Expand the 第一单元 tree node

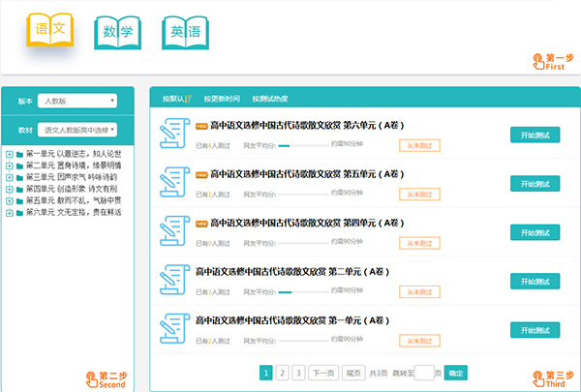(9, 154)
